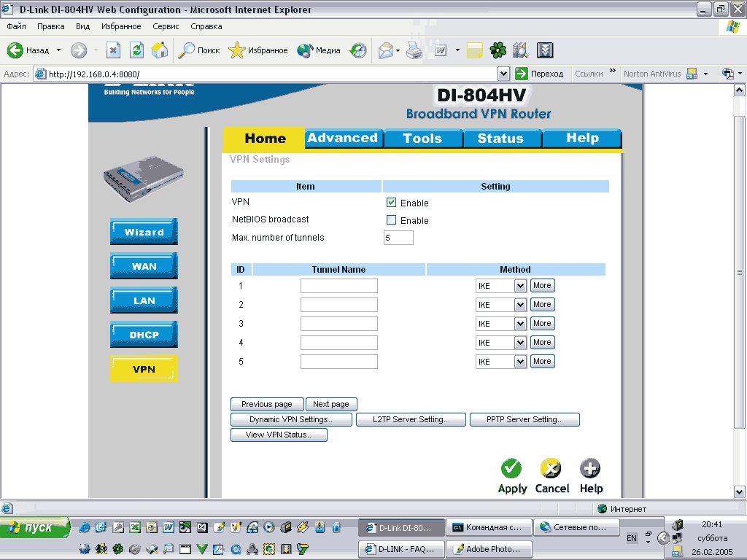The height and width of the screenshot is (560, 747).
Task: Check the NetBIOS broadcast Enable checkbox
Action: coord(391,220)
